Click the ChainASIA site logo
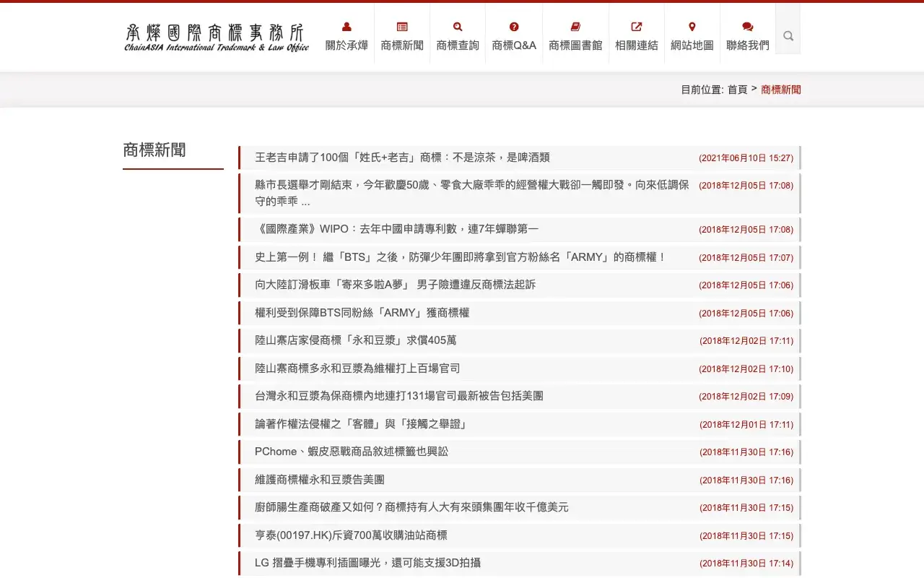The height and width of the screenshot is (578, 924). (217, 38)
